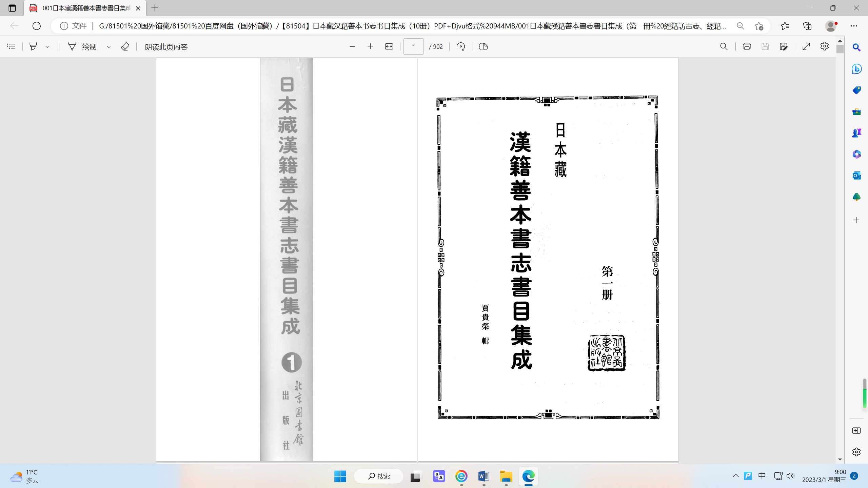Open the notification center badge
The width and height of the screenshot is (868, 488).
pos(854,476)
